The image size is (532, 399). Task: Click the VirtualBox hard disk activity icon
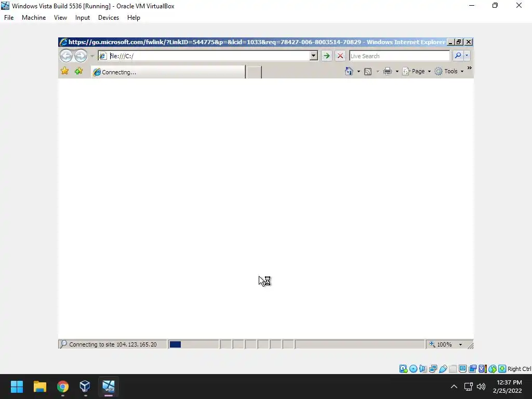pyautogui.click(x=403, y=369)
